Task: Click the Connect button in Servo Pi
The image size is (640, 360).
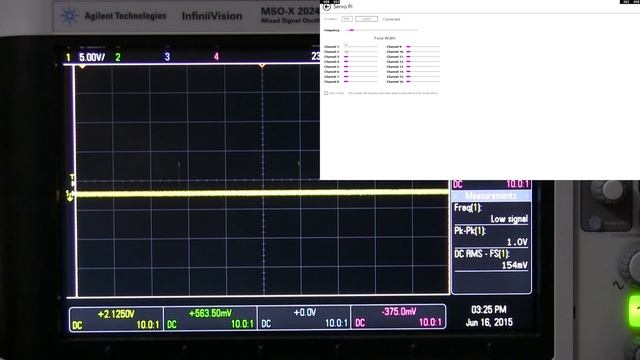Action: (x=366, y=19)
